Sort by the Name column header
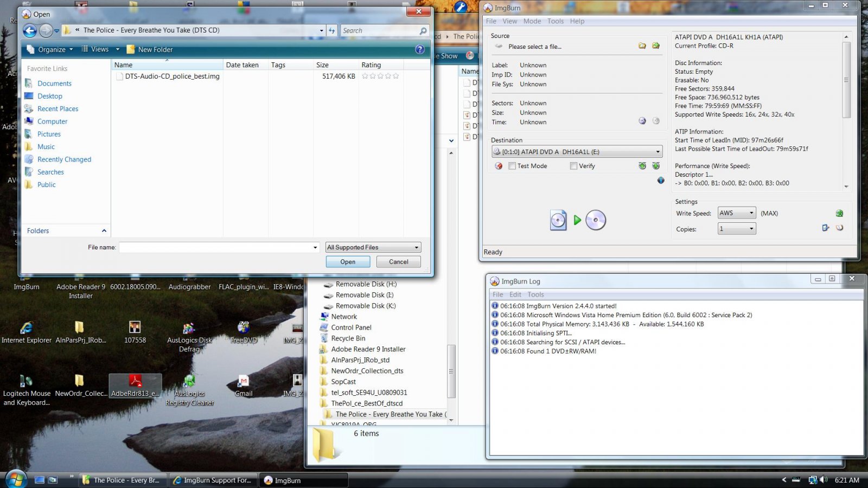Image resolution: width=868 pixels, height=488 pixels. point(168,65)
